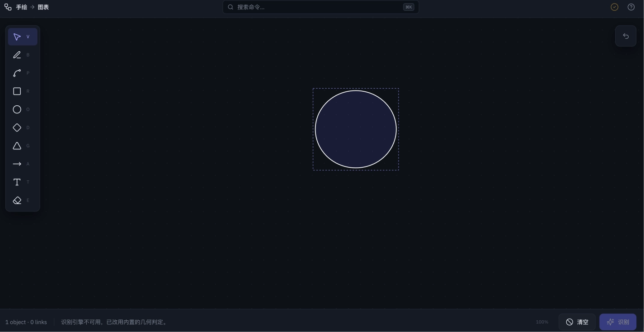
Task: Click the diagram app logo icon
Action: (8, 7)
